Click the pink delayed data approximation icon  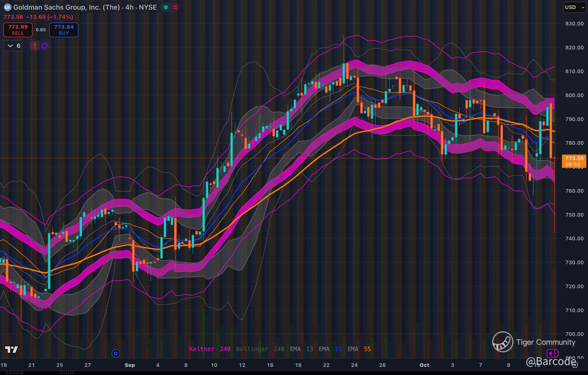(x=175, y=7)
